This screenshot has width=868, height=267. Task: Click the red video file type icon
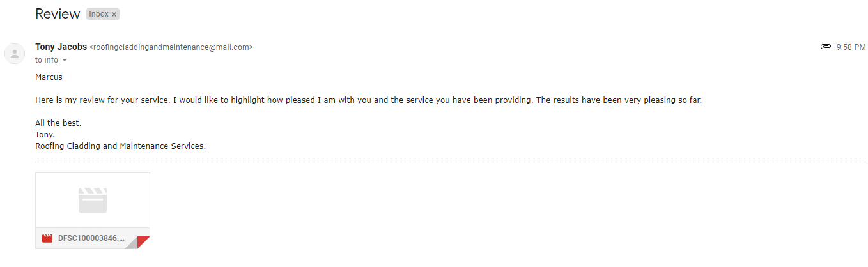[x=47, y=238]
